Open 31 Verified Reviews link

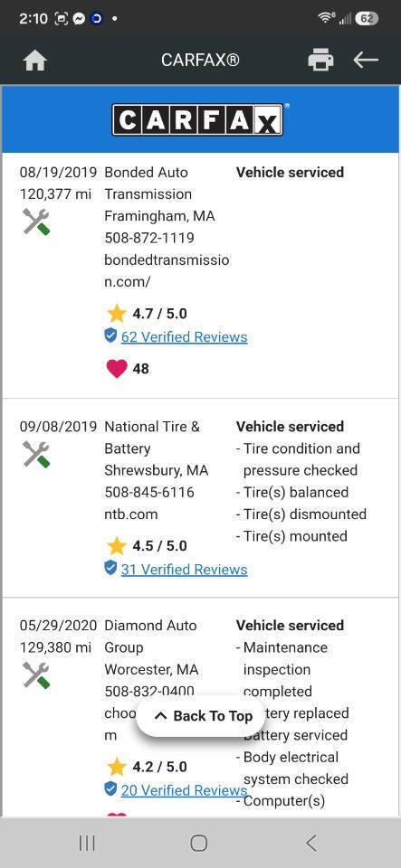[184, 570]
